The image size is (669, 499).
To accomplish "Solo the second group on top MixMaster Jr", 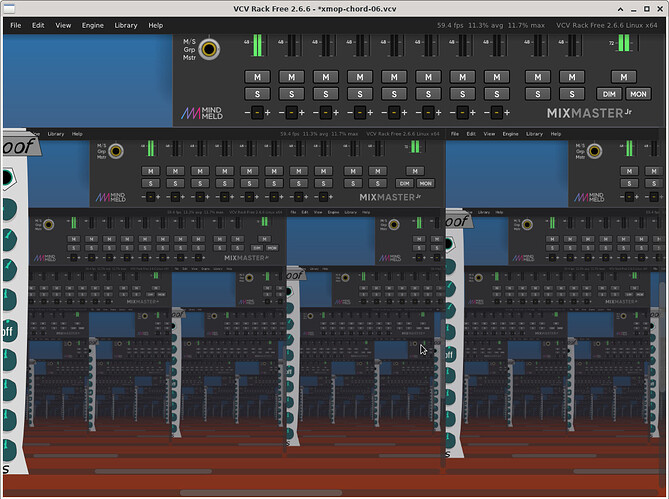I will pyautogui.click(x=572, y=94).
